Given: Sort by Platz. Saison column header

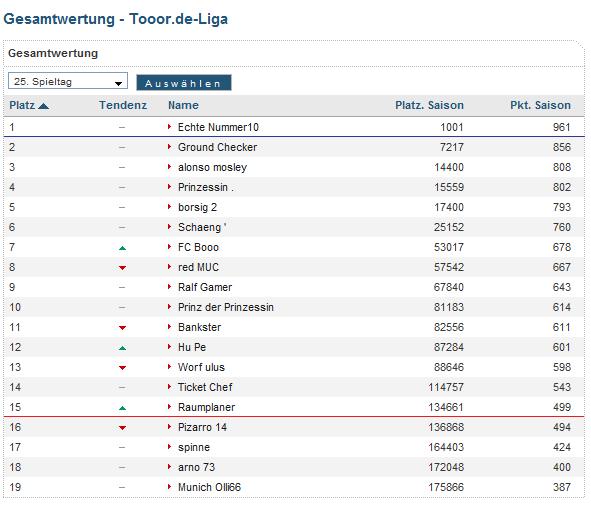Looking at the screenshot, I should [429, 105].
